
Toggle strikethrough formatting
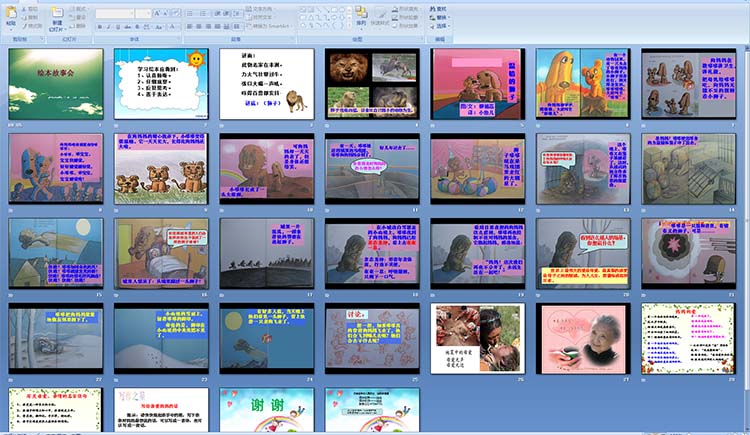coord(128,27)
